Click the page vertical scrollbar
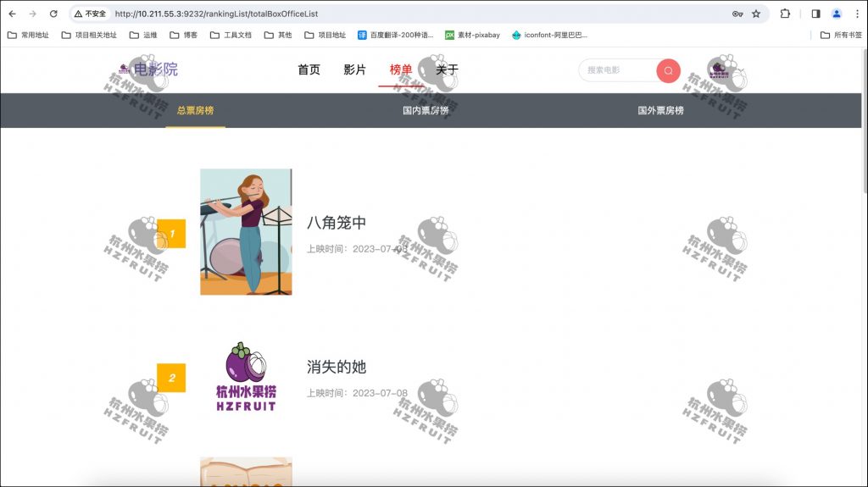Viewport: 868px width, 487px height. [x=865, y=122]
